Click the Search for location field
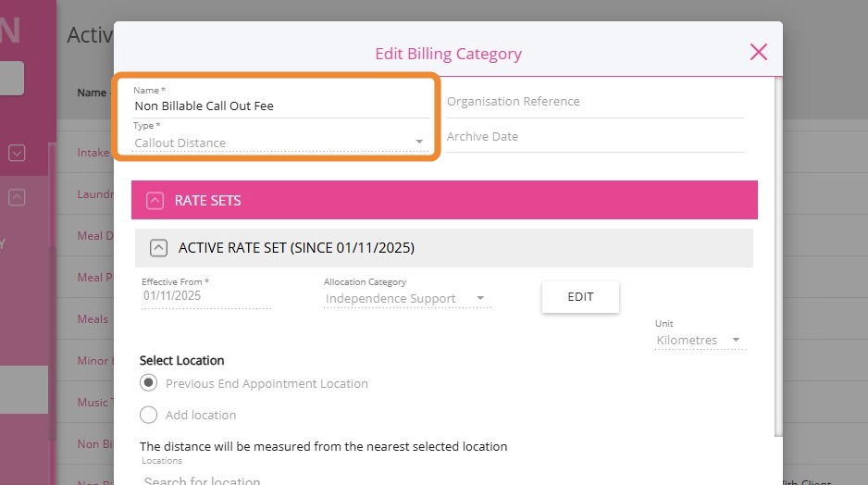The image size is (868, 485). point(278,479)
